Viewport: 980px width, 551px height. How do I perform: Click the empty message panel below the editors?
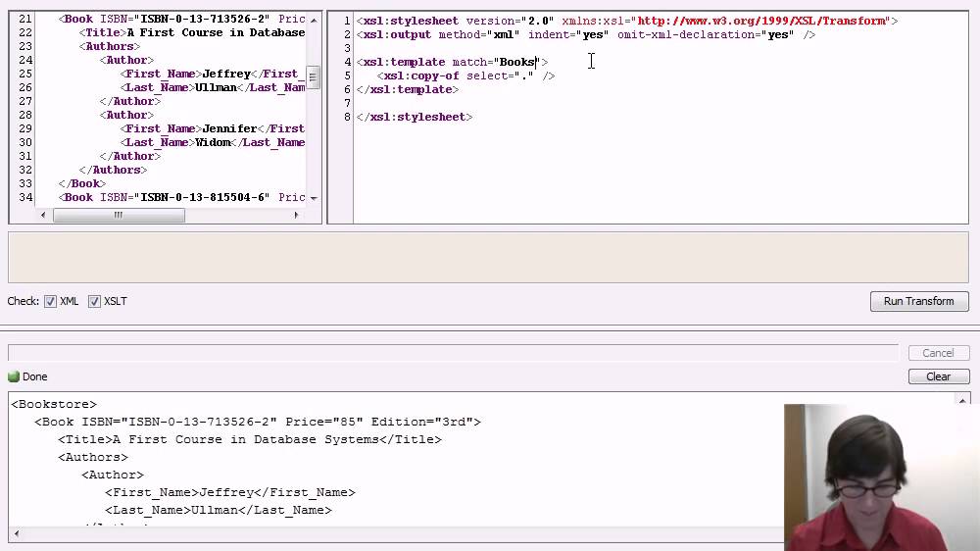pos(488,257)
